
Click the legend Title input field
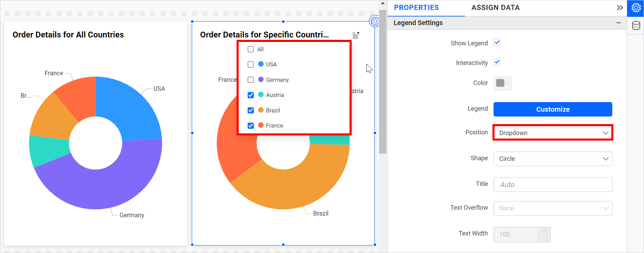coord(553,185)
